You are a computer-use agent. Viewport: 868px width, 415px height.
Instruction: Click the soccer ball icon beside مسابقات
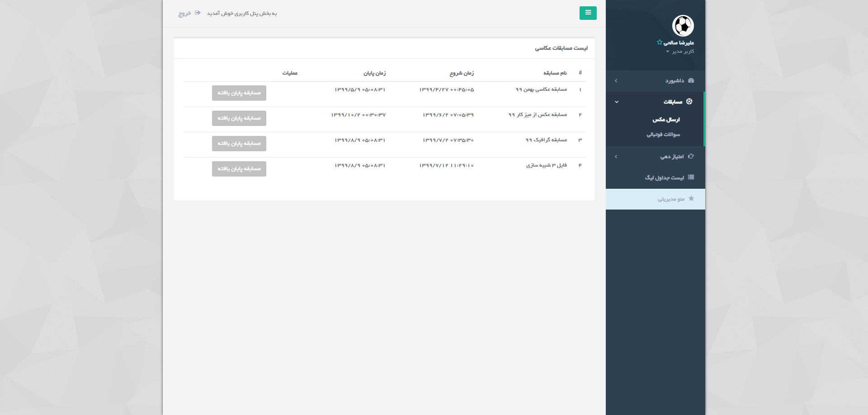pos(689,102)
